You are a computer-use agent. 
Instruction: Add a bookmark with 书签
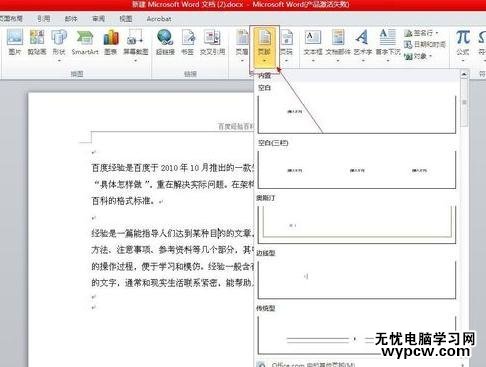pyautogui.click(x=188, y=43)
